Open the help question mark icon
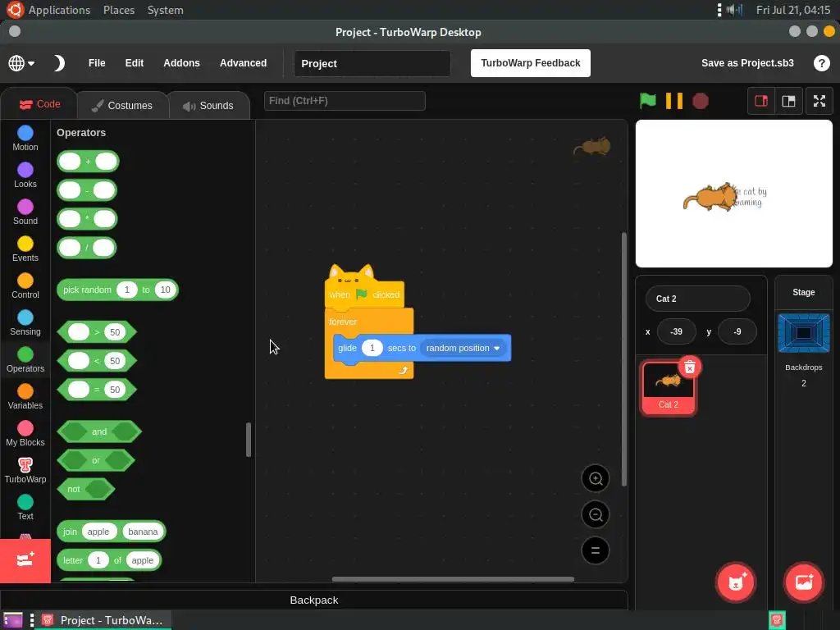Screen dimensions: 840x630 click(821, 63)
